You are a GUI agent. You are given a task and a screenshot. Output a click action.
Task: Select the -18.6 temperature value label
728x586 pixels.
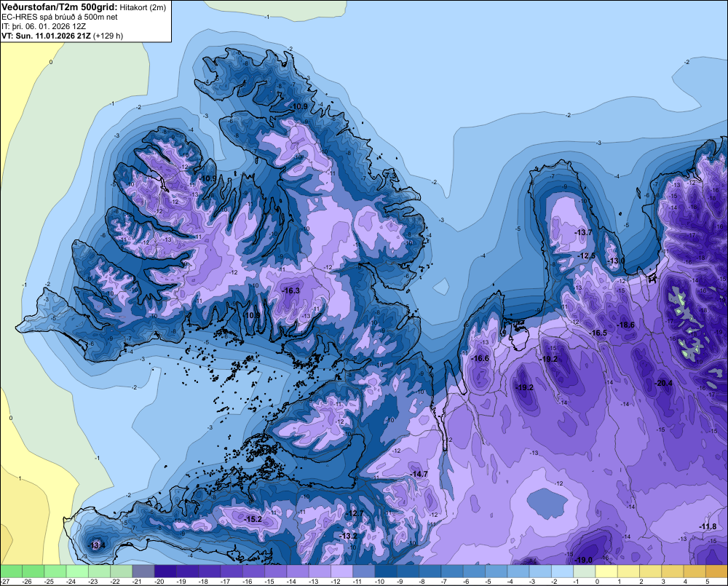coord(626,325)
